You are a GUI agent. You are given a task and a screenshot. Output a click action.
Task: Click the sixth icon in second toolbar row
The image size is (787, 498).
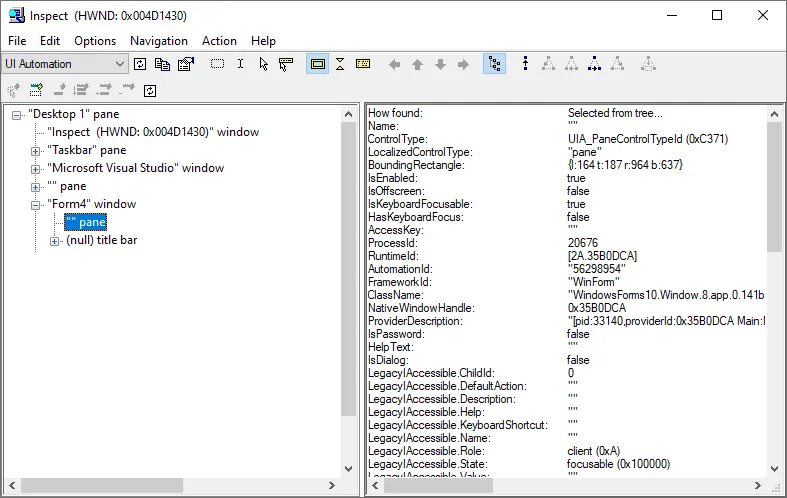click(x=127, y=89)
